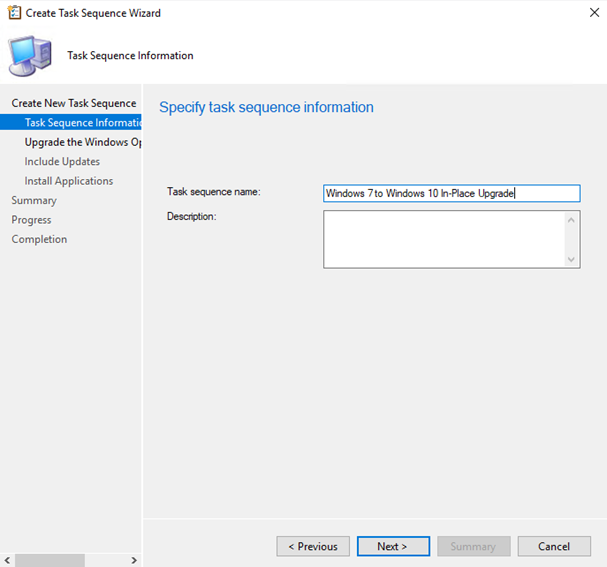Click the Previous button
607x567 pixels.
(313, 546)
